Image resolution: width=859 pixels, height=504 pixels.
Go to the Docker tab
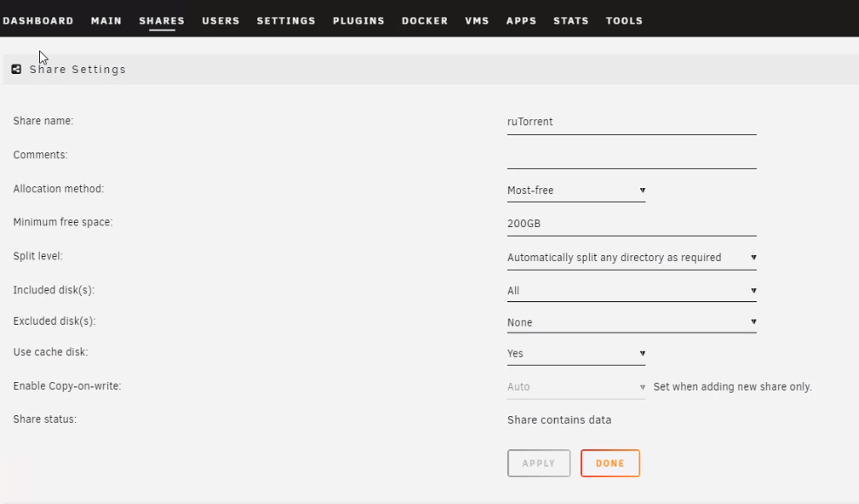(424, 21)
